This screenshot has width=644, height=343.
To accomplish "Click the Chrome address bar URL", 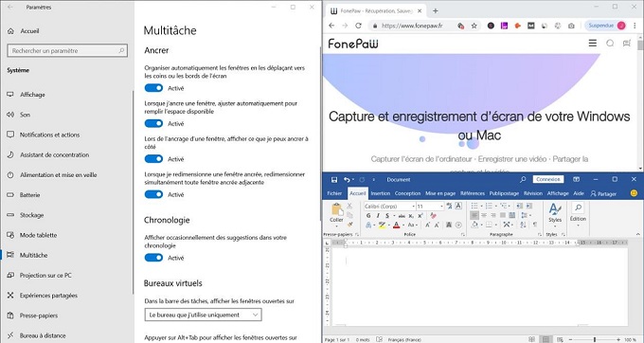I will pos(412,26).
